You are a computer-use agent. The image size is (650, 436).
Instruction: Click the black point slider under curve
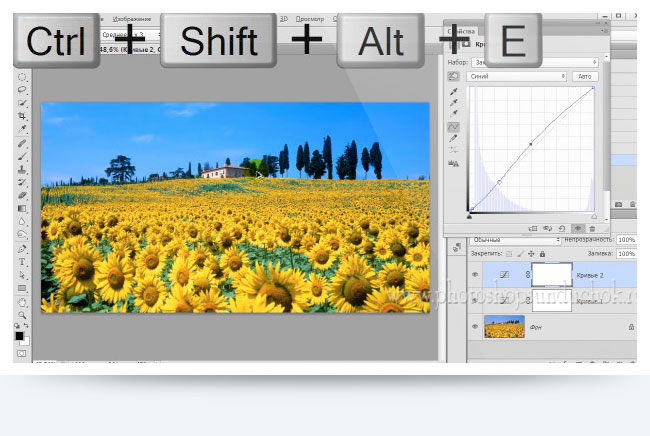pos(469,216)
